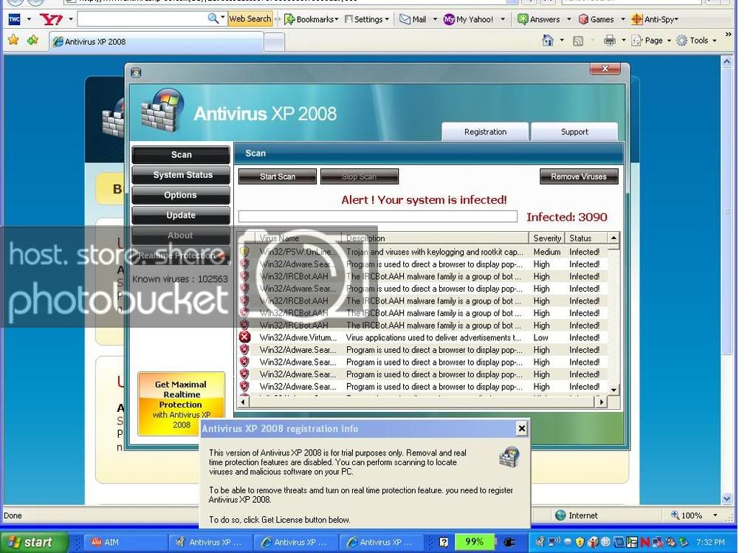Click the Print icon in IE toolbar

(610, 41)
